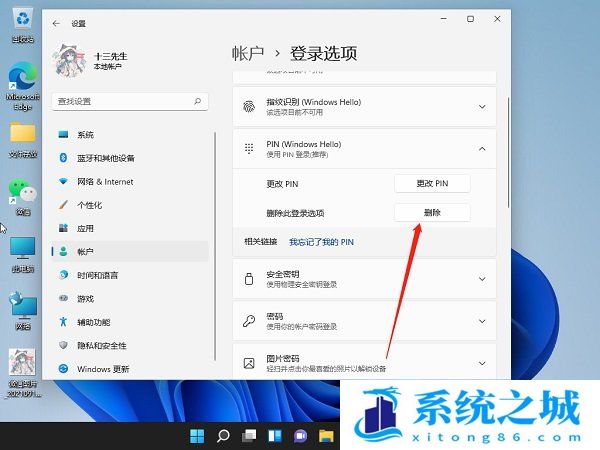
Task: Click the 查找设置 search field
Action: tap(130, 101)
